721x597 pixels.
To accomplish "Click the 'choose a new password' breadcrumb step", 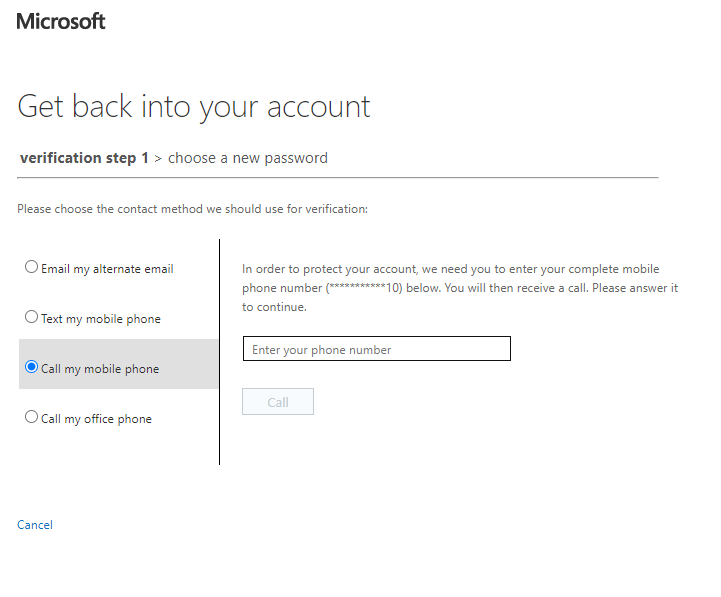I will 248,158.
